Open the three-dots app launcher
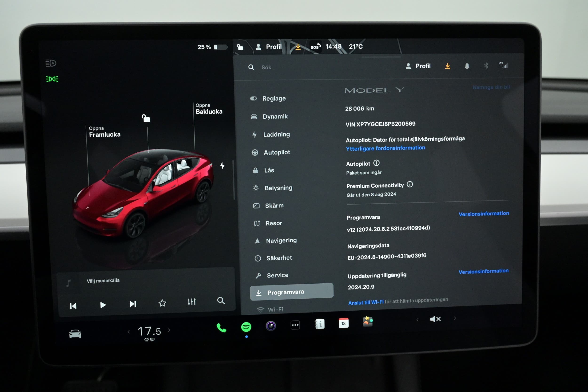Screen dimensions: 588x392 tap(295, 325)
